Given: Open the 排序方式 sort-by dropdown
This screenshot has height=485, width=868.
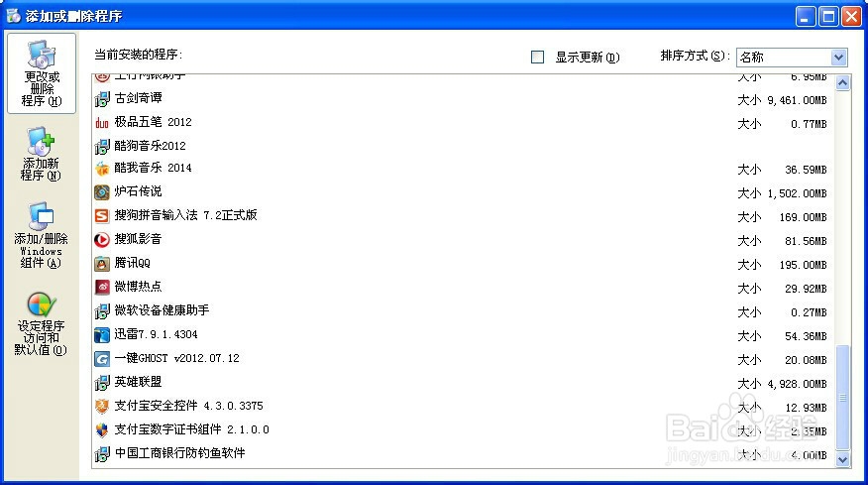Looking at the screenshot, I should point(838,58).
